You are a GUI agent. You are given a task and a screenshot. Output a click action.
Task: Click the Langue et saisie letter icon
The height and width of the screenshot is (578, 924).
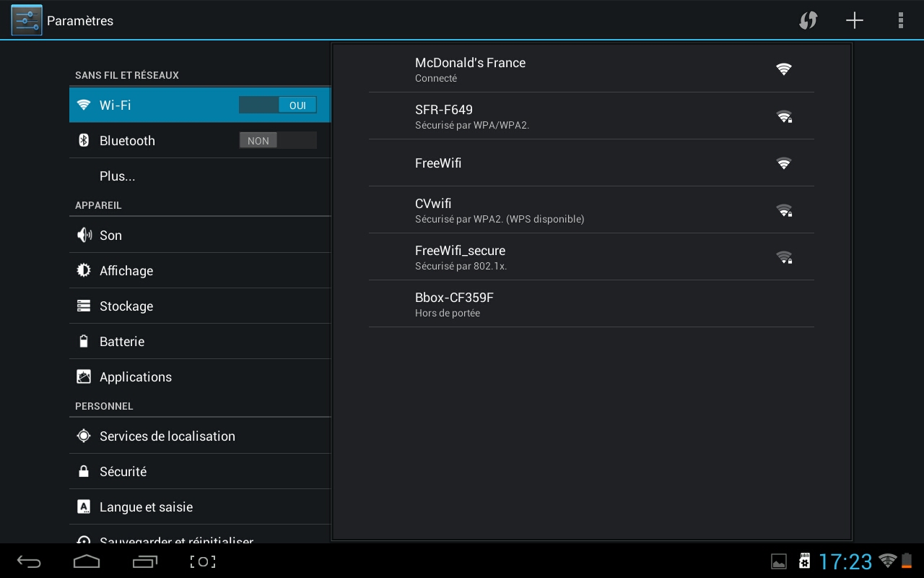[84, 506]
